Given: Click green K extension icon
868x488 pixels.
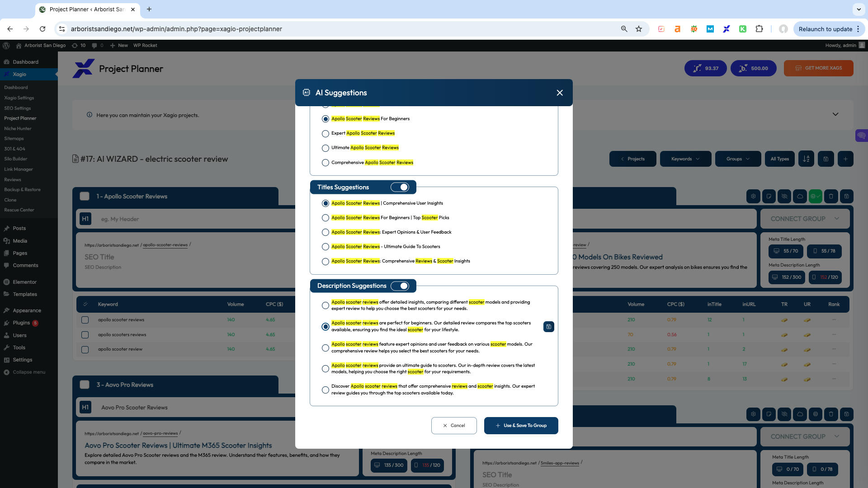Looking at the screenshot, I should (743, 29).
